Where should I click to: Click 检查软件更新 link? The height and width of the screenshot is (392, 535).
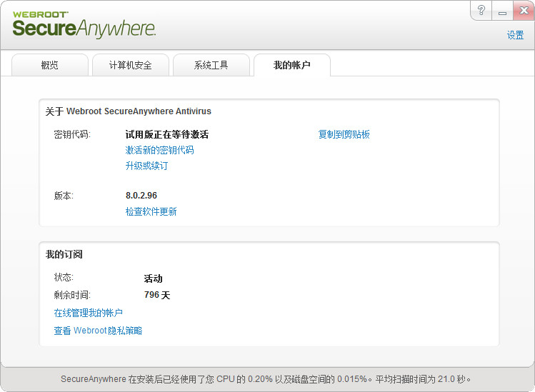151,211
